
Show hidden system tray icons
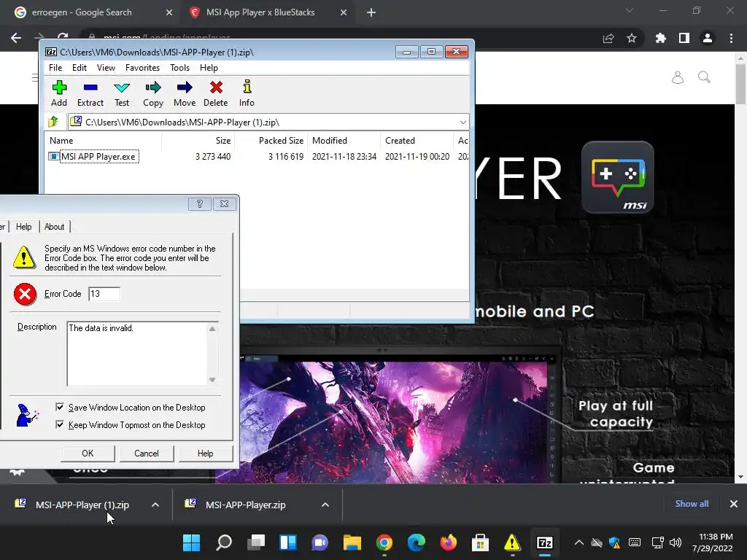(578, 542)
